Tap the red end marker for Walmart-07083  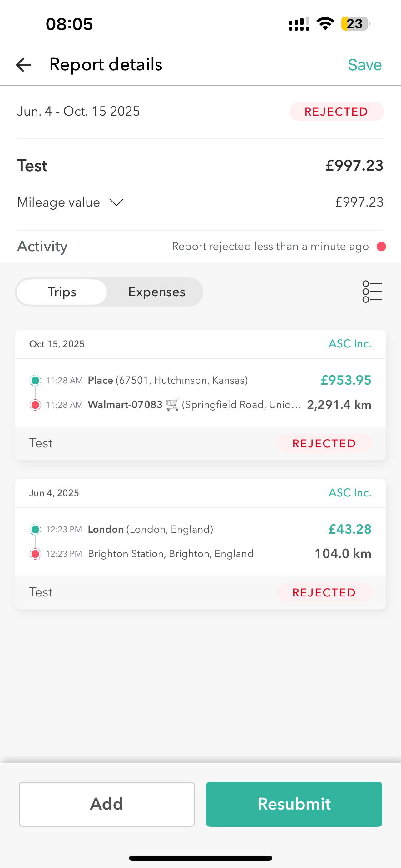35,405
